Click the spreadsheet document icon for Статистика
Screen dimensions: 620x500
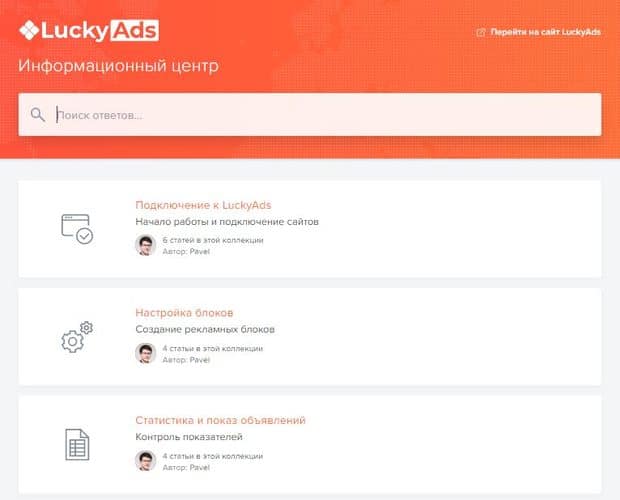[77, 445]
